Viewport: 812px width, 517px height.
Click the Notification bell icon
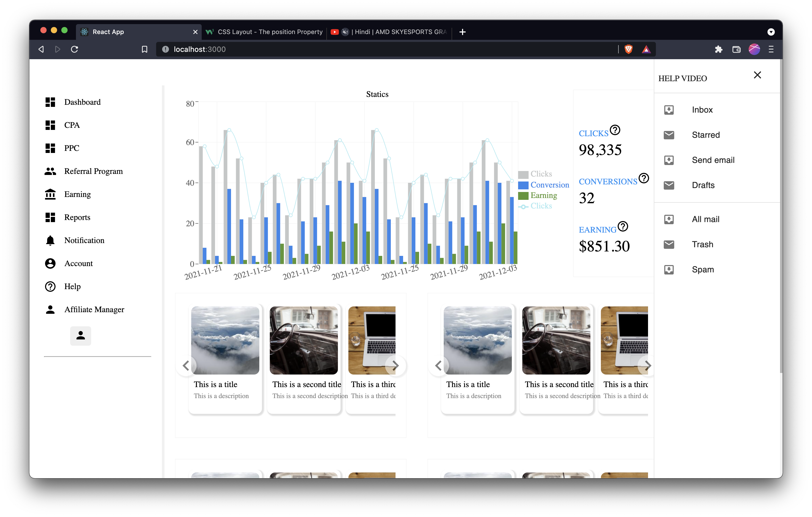point(50,240)
